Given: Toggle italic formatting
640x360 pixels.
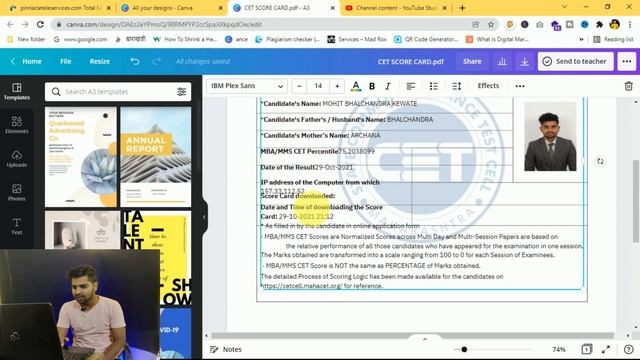Looking at the screenshot, I should (388, 86).
